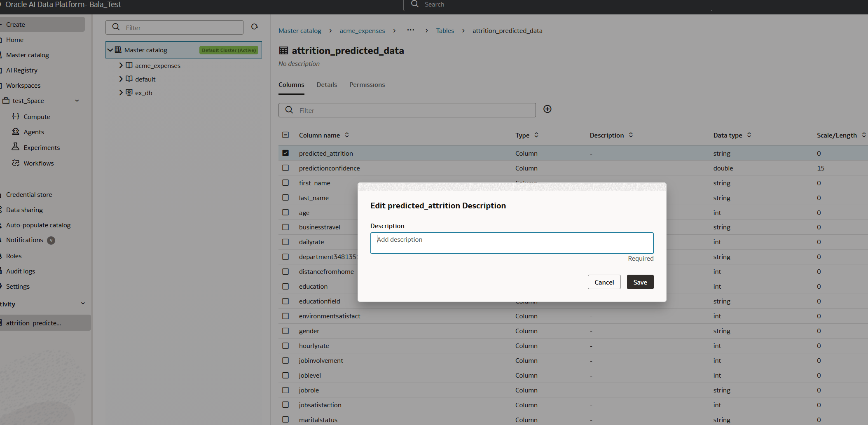Check the predictionconfidence row checkbox
Screen dimensions: 868x425
tap(285, 168)
